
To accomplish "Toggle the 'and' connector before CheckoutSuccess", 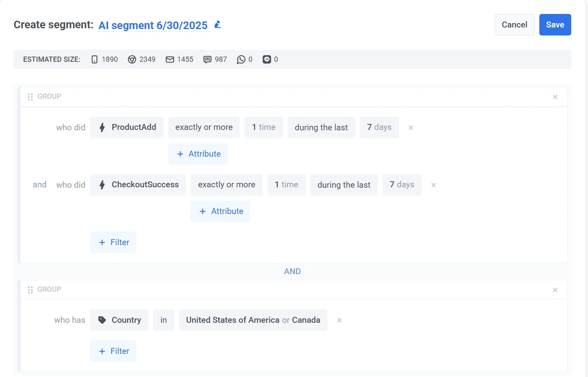I will [x=39, y=185].
